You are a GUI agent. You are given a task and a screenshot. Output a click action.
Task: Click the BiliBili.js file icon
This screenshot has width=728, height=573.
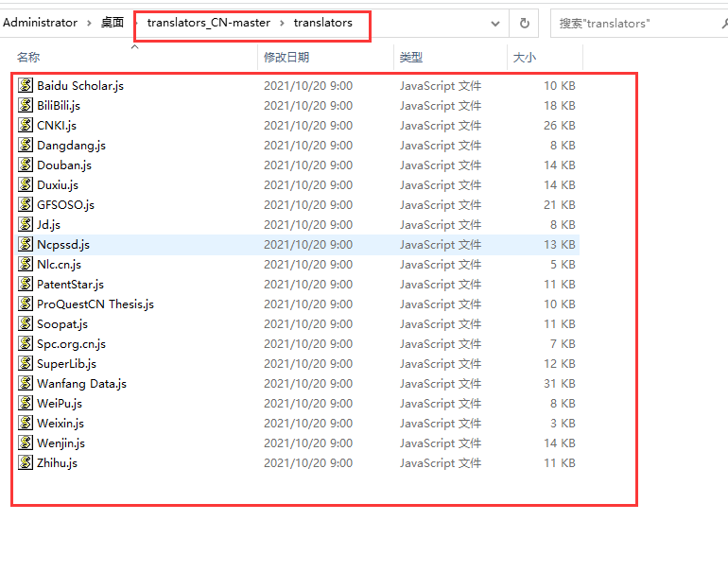[x=26, y=105]
